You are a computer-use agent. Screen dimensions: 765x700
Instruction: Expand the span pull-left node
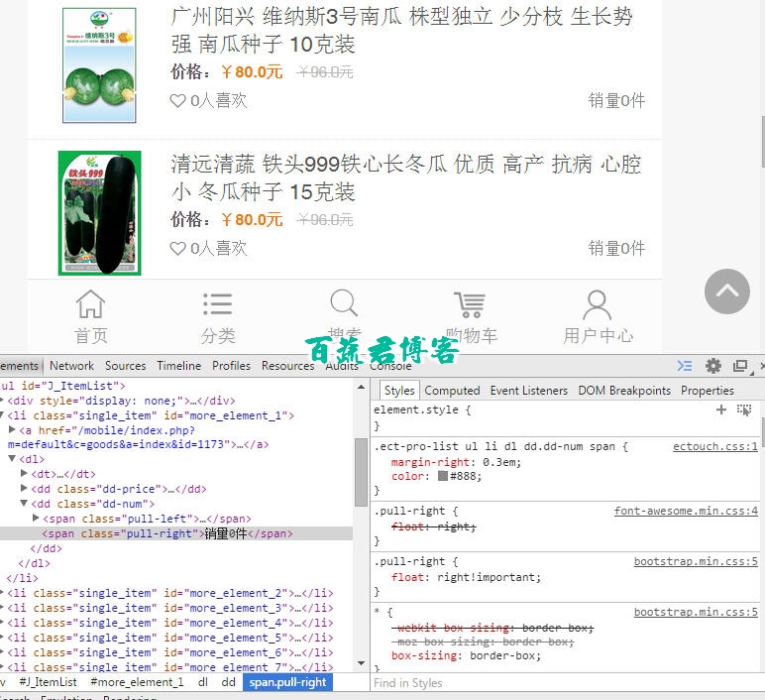pyautogui.click(x=36, y=518)
